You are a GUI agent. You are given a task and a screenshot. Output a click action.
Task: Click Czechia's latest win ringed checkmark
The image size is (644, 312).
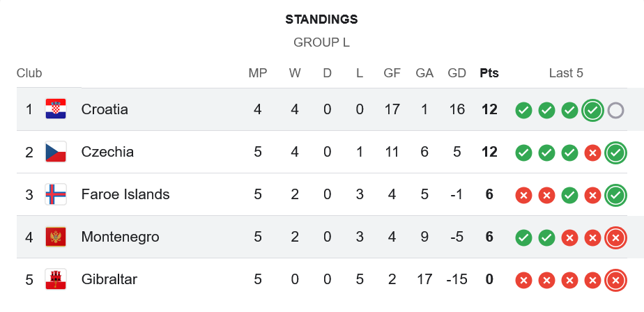click(615, 153)
